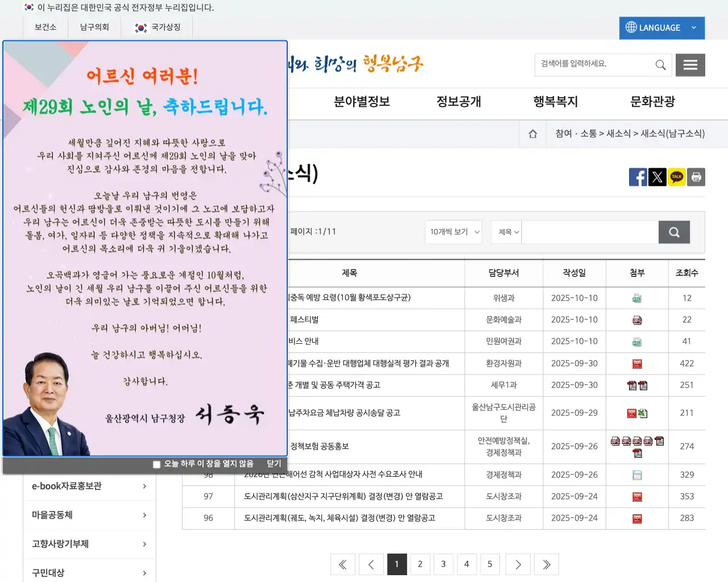Open the 제목 search type dropdown
This screenshot has height=582, width=728.
(x=507, y=232)
